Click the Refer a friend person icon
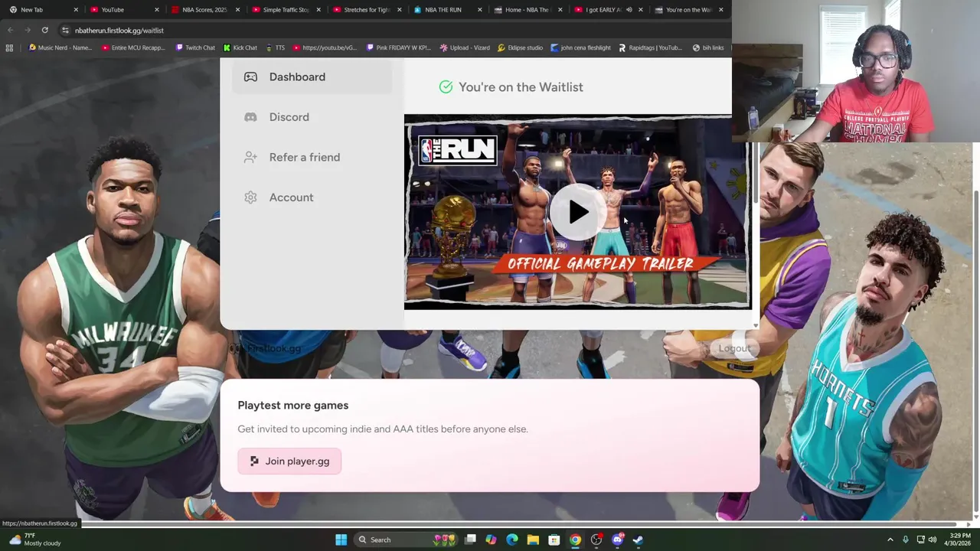This screenshot has width=980, height=551. (x=250, y=157)
